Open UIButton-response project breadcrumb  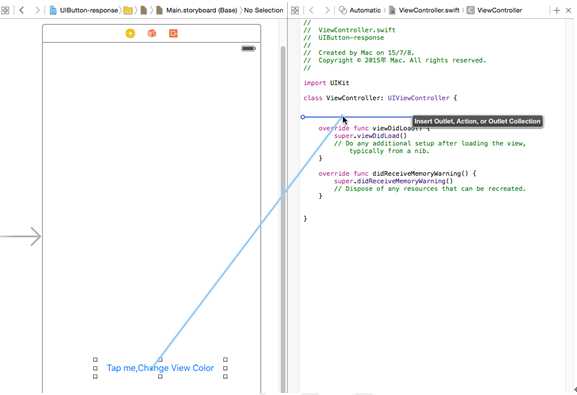click(84, 10)
